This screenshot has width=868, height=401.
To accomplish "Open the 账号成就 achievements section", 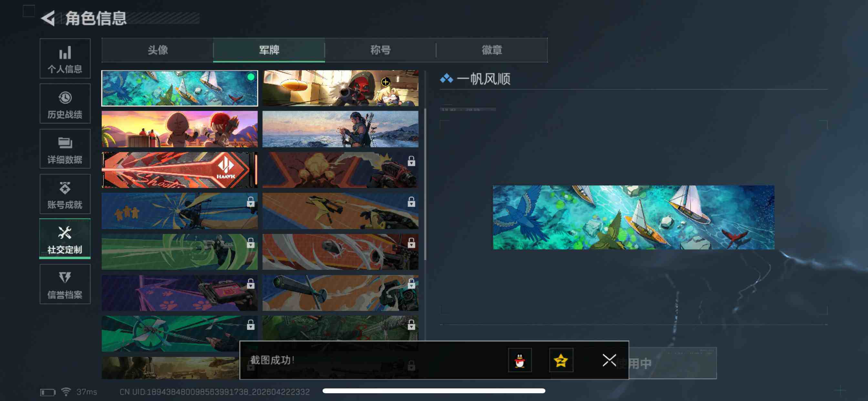I will pos(65,194).
